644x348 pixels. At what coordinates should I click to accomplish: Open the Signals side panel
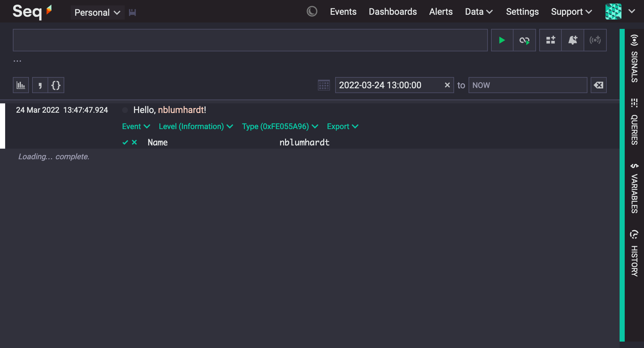(x=634, y=58)
